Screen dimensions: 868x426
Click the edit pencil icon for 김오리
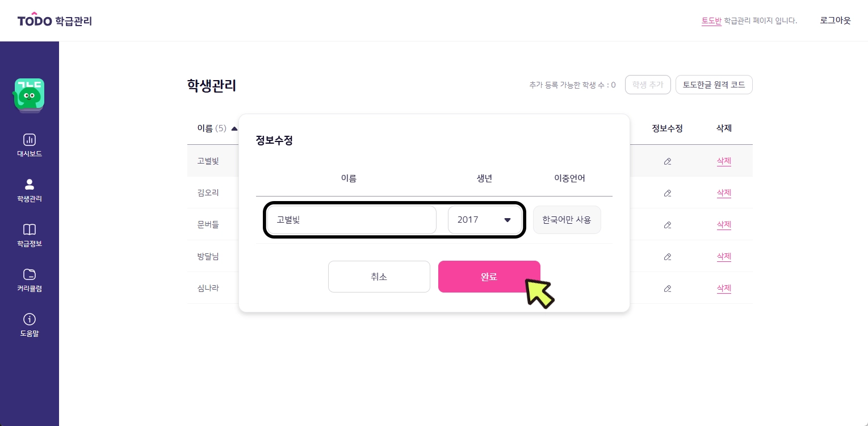667,193
